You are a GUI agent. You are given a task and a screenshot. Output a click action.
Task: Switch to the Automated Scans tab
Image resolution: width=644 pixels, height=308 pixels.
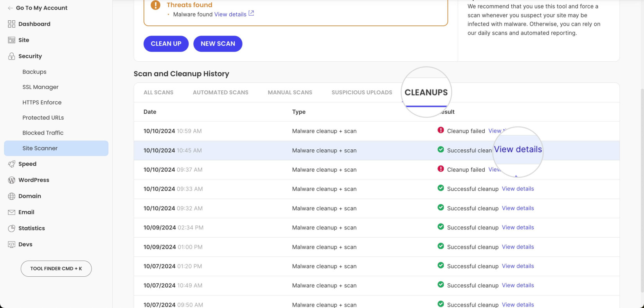(x=221, y=93)
